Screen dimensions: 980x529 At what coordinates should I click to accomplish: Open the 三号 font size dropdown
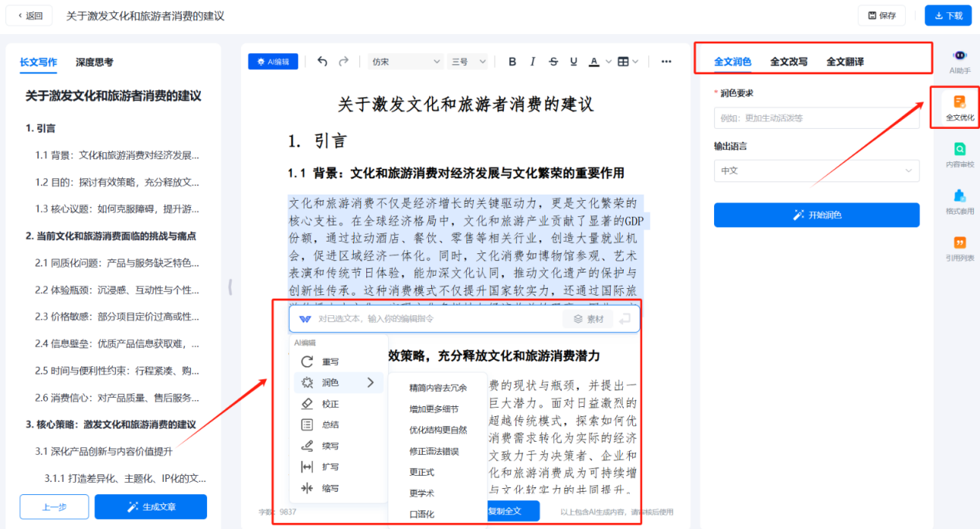point(468,62)
